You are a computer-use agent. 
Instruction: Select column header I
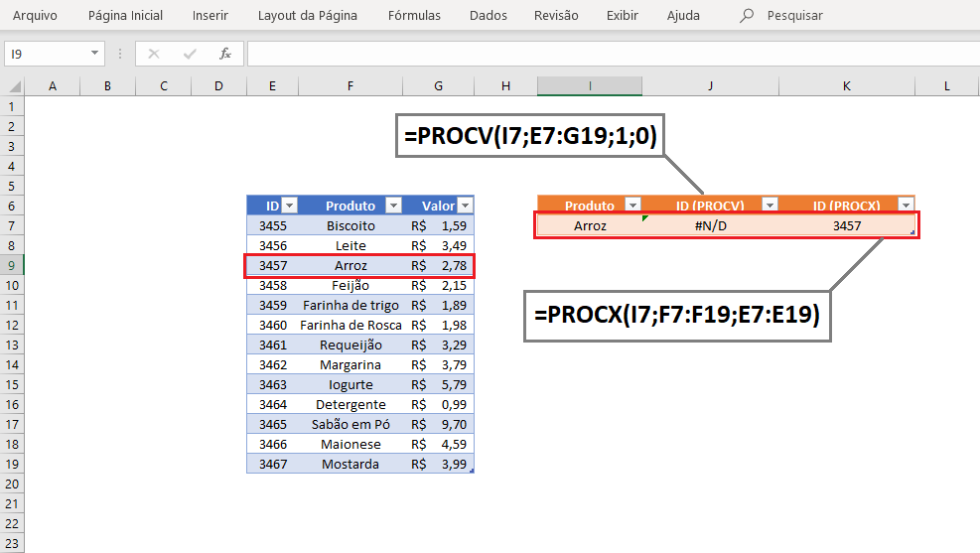click(590, 86)
